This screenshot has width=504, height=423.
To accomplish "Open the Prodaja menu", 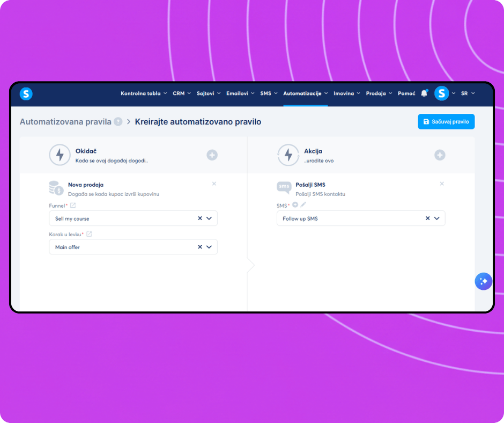I will click(x=379, y=93).
